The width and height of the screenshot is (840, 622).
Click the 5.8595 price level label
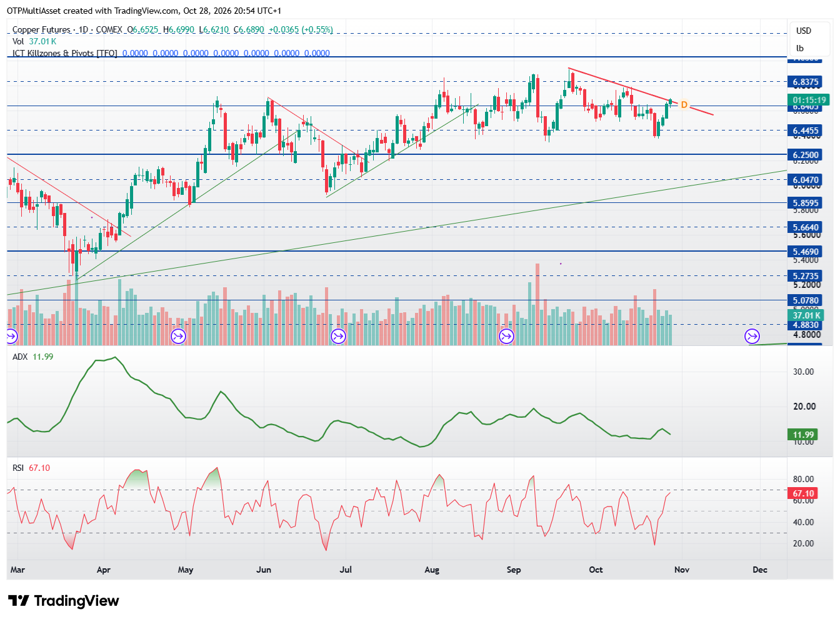(805, 203)
